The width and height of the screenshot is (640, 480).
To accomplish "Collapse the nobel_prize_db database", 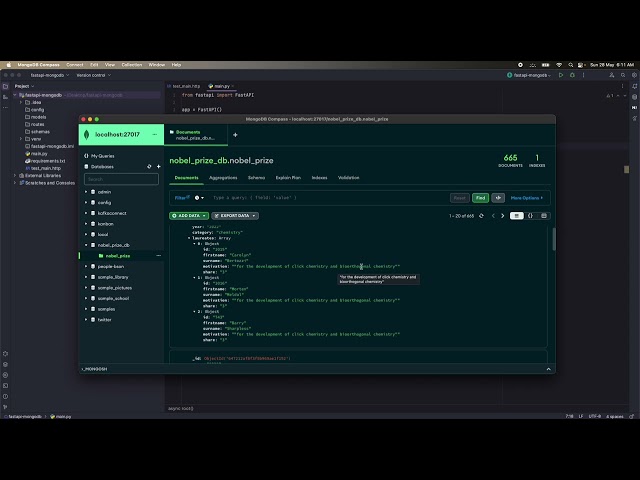I will coord(86,245).
